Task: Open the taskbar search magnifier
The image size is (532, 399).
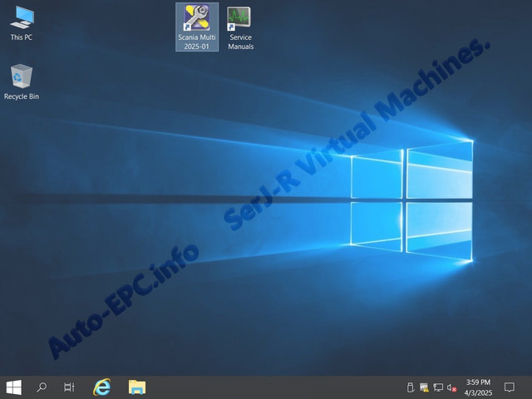Action: (x=42, y=387)
